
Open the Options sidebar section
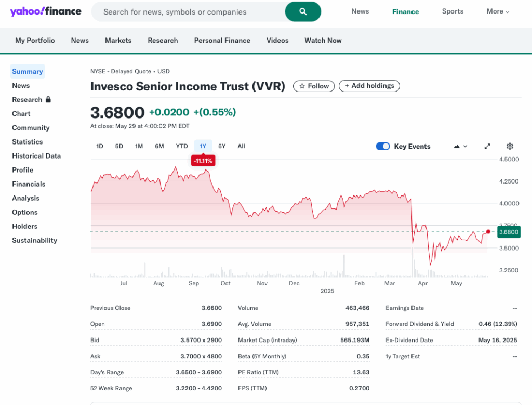25,212
